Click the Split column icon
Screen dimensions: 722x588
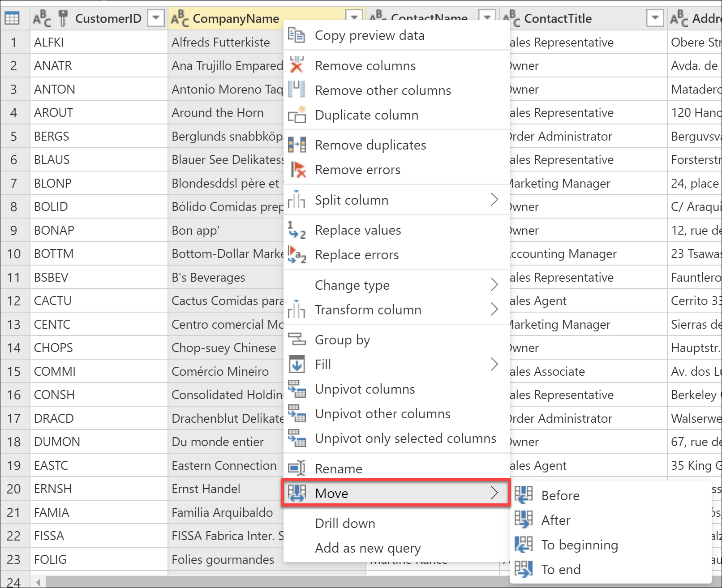point(296,200)
